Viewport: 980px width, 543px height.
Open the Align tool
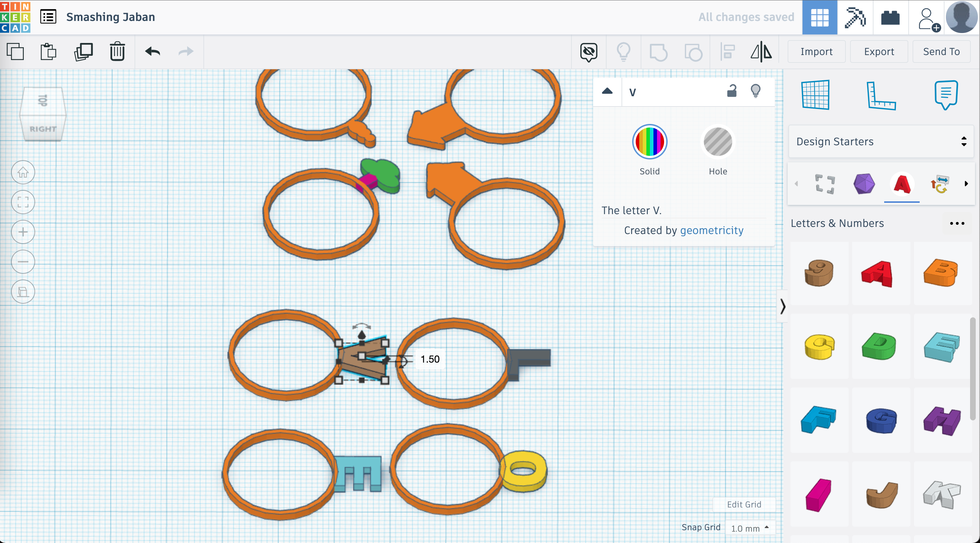tap(727, 52)
